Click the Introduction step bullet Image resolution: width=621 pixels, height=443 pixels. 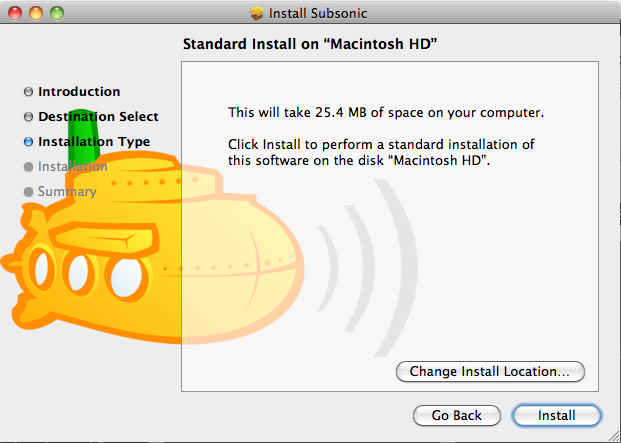pyautogui.click(x=28, y=92)
